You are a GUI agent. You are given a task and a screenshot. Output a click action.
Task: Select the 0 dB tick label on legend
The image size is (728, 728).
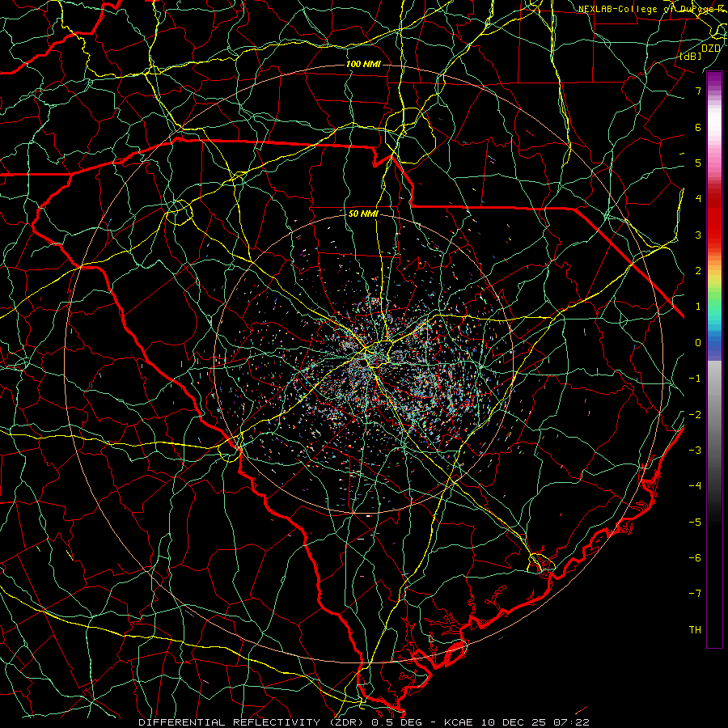698,343
